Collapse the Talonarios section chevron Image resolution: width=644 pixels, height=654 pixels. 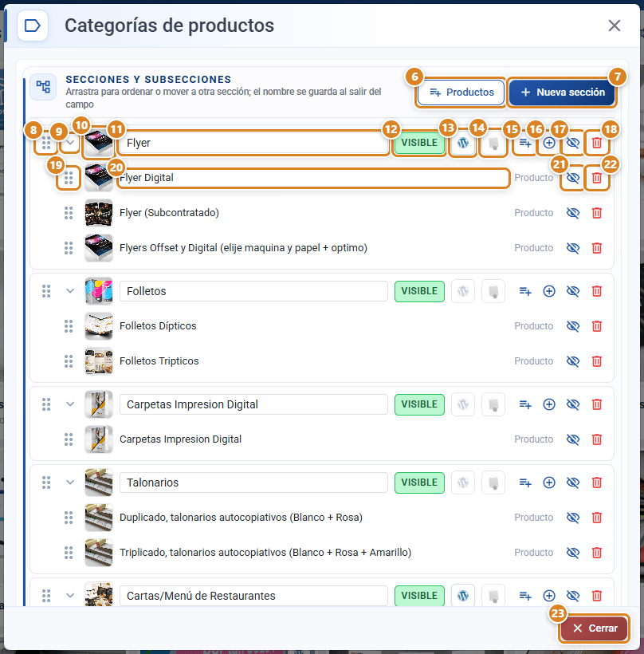70,483
